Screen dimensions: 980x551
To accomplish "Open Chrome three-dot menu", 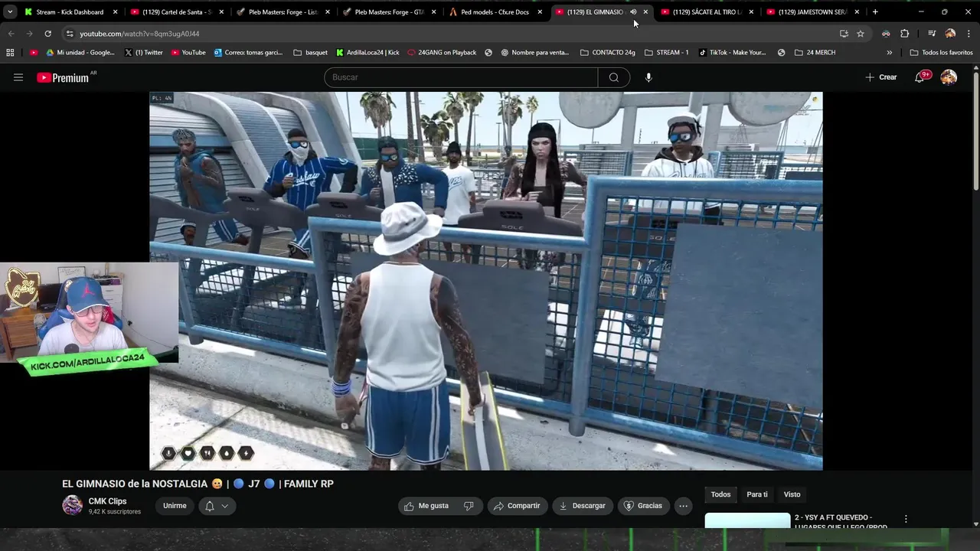I will pos(967,34).
